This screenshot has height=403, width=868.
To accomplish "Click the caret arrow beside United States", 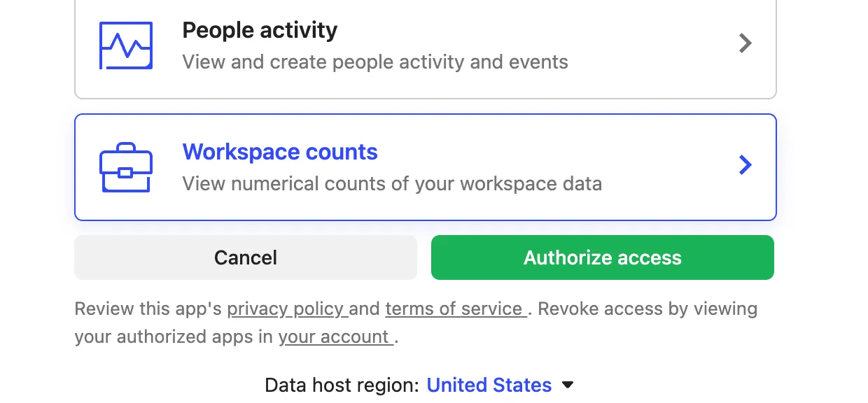I will pyautogui.click(x=568, y=385).
